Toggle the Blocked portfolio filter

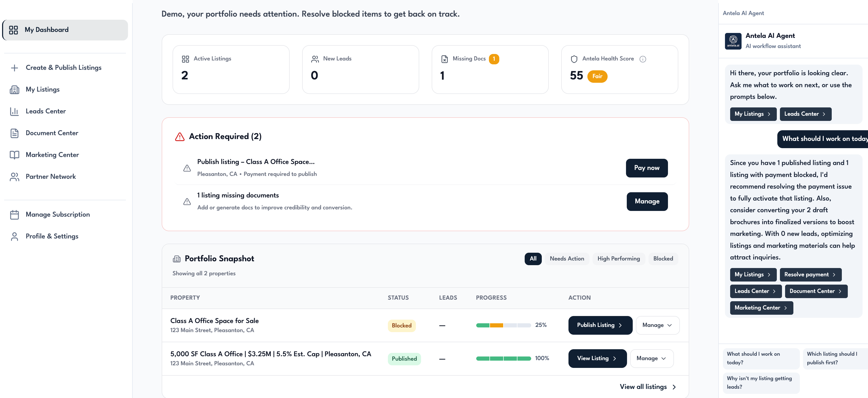[x=663, y=258]
